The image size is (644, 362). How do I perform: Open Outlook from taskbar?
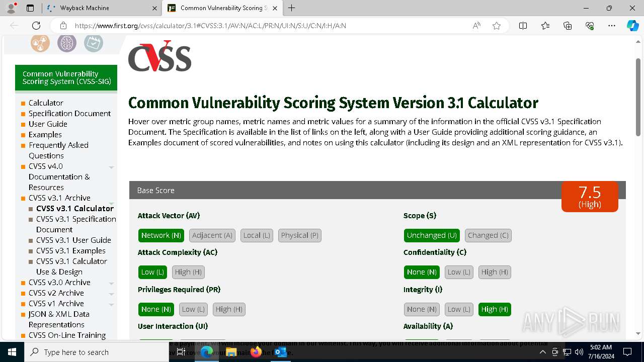coord(280,352)
